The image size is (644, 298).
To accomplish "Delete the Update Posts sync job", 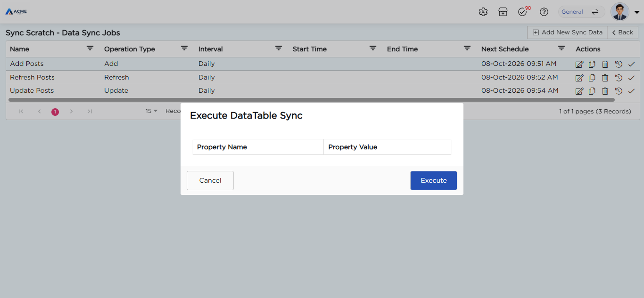I will coord(605,91).
